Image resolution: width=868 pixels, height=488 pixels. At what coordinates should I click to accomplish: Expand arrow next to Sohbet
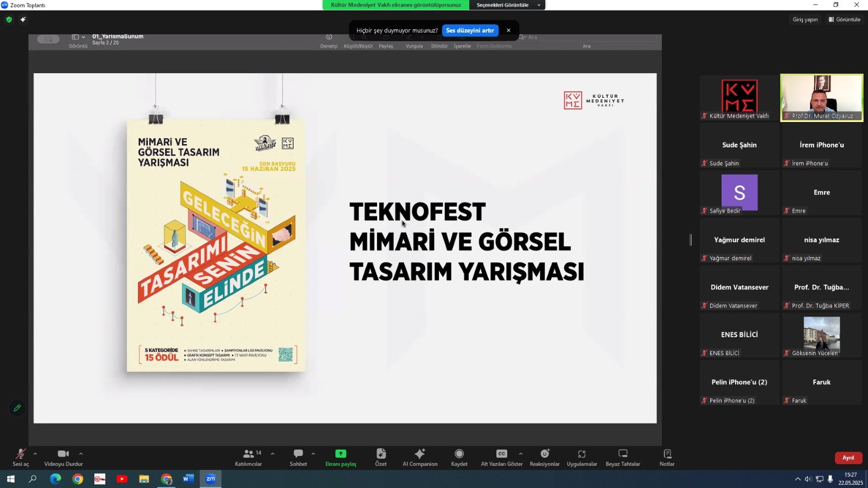click(x=313, y=454)
